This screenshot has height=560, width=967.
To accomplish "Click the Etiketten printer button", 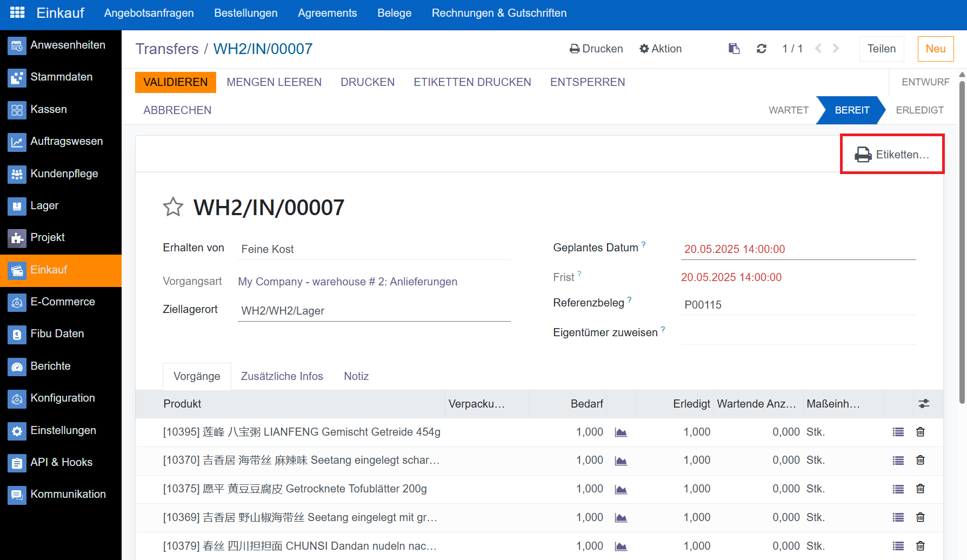I will pos(892,155).
